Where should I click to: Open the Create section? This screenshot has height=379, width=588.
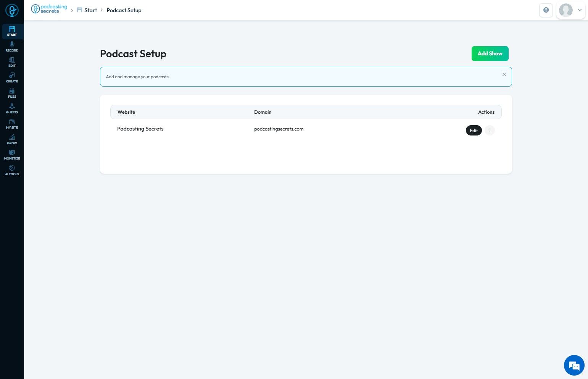coord(12,78)
